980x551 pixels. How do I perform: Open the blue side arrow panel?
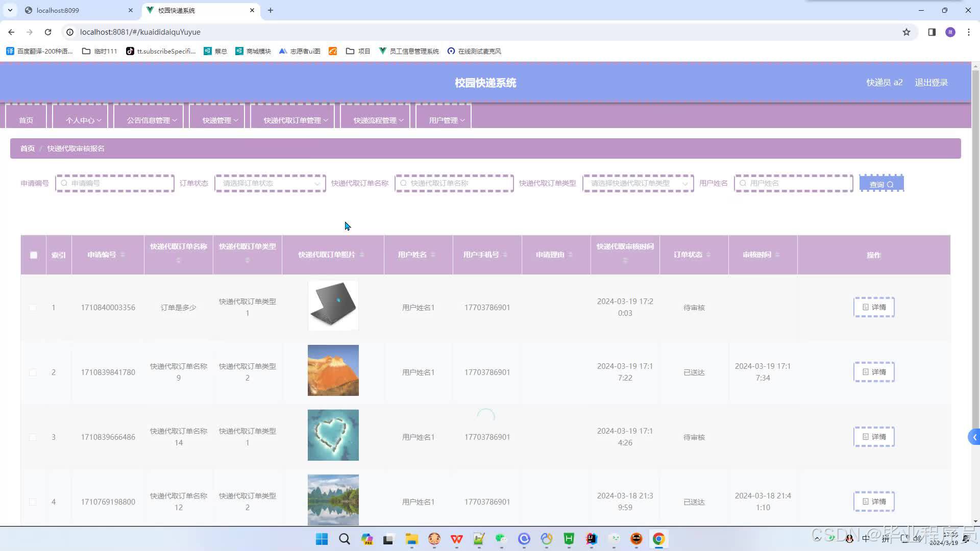(x=974, y=437)
